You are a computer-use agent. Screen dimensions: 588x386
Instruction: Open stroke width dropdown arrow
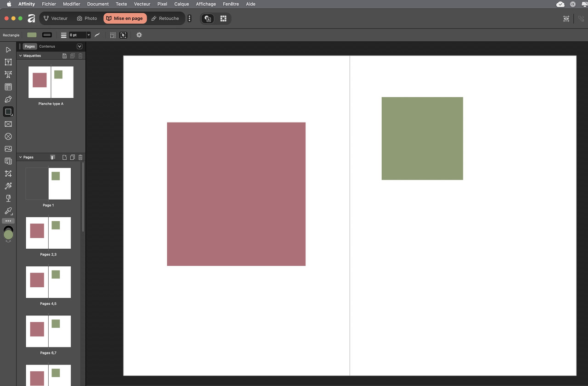coord(89,35)
